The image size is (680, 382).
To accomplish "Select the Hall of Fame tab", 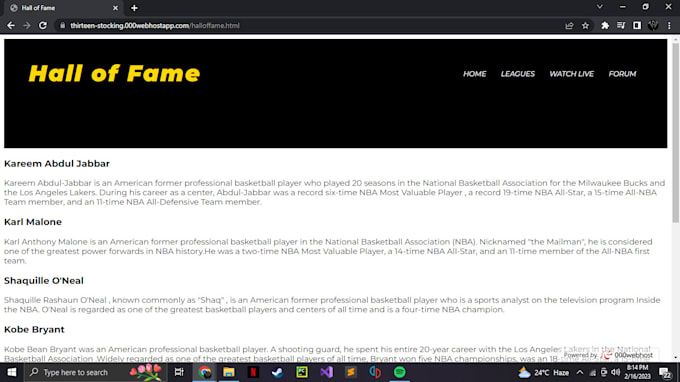I will coord(63,8).
